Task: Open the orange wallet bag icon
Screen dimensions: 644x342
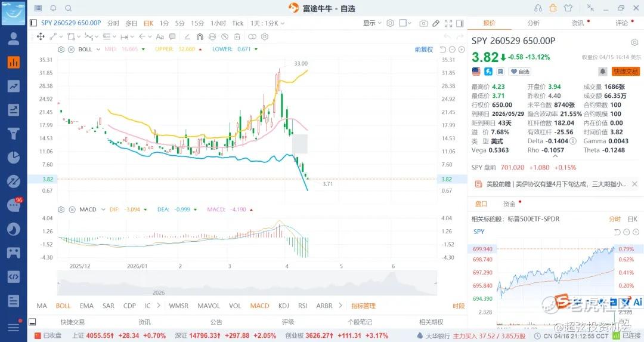Action: tap(553, 8)
